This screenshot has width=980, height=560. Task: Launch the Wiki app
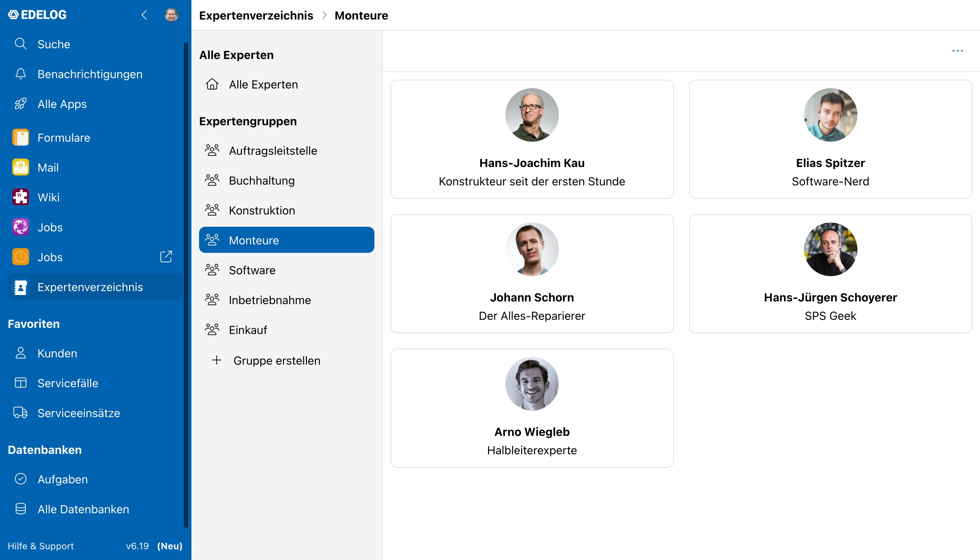click(x=95, y=197)
